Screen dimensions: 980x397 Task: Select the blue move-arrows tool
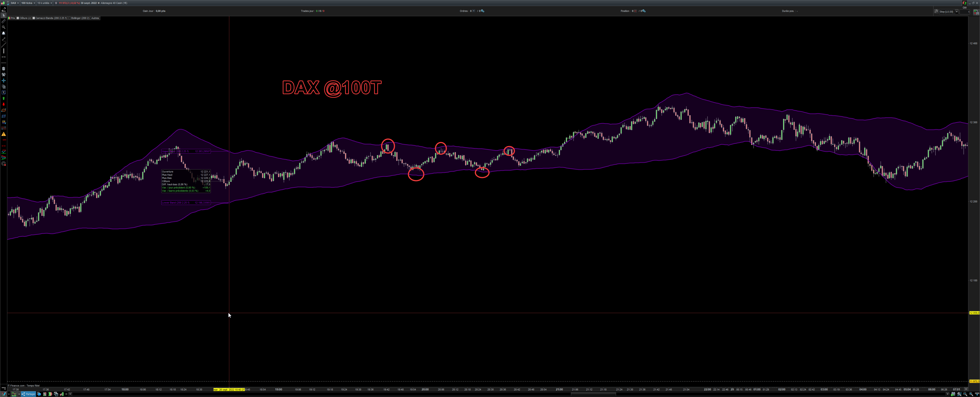[3, 80]
